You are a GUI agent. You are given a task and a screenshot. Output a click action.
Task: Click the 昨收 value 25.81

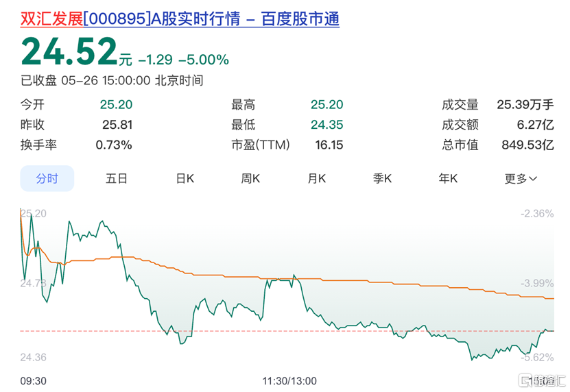(117, 125)
